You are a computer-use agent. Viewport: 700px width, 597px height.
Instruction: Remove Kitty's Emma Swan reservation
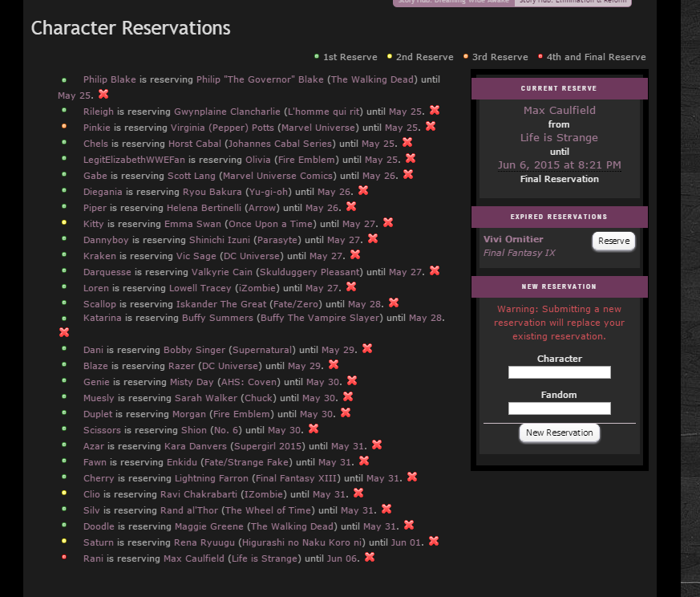tap(388, 223)
